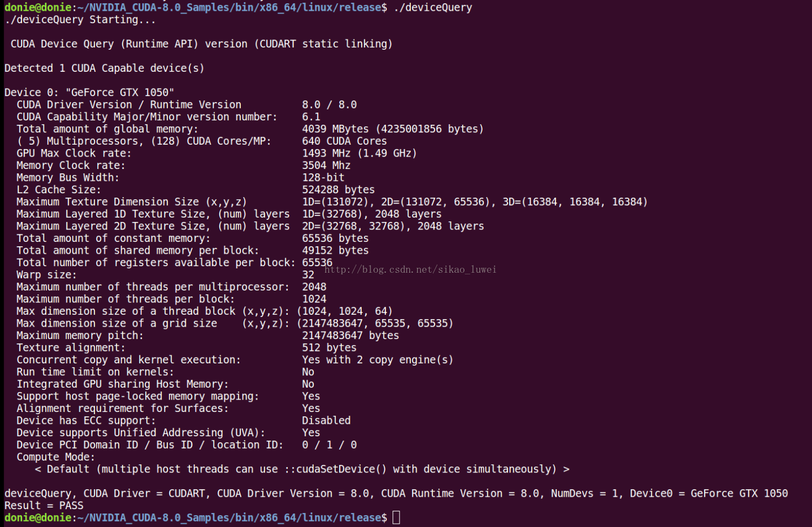The image size is (812, 527).
Task: Click the 'GeForce GTX 1050' device name line
Action: [x=89, y=92]
